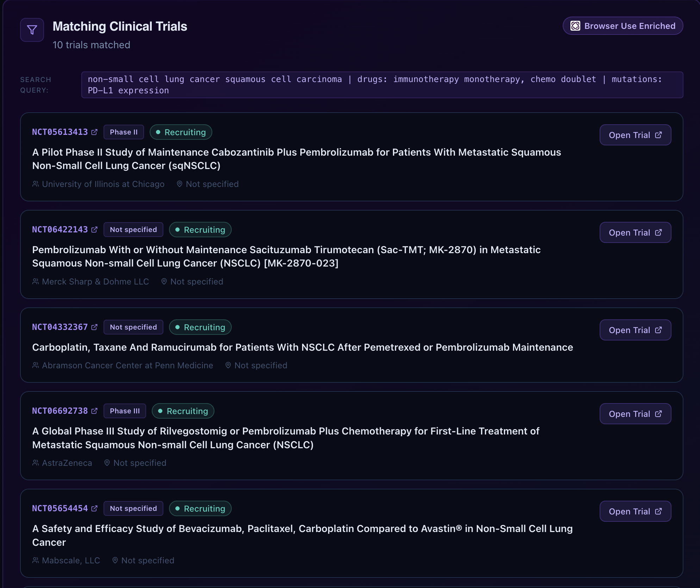Click the Phase II badge
This screenshot has height=588, width=700.
pos(124,132)
